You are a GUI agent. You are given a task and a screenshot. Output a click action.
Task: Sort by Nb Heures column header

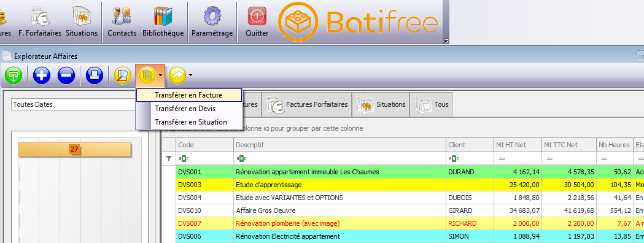[615, 145]
